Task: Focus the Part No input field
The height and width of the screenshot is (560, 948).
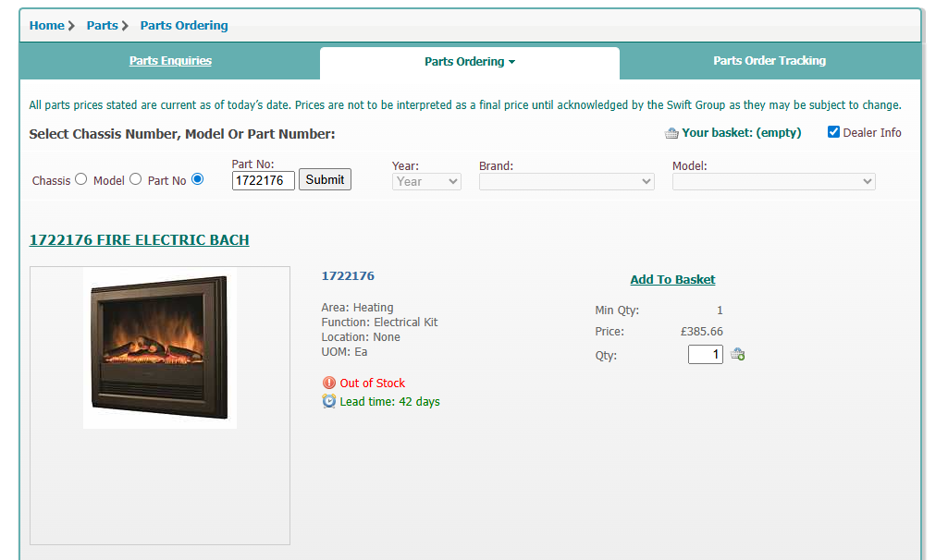Action: point(263,180)
